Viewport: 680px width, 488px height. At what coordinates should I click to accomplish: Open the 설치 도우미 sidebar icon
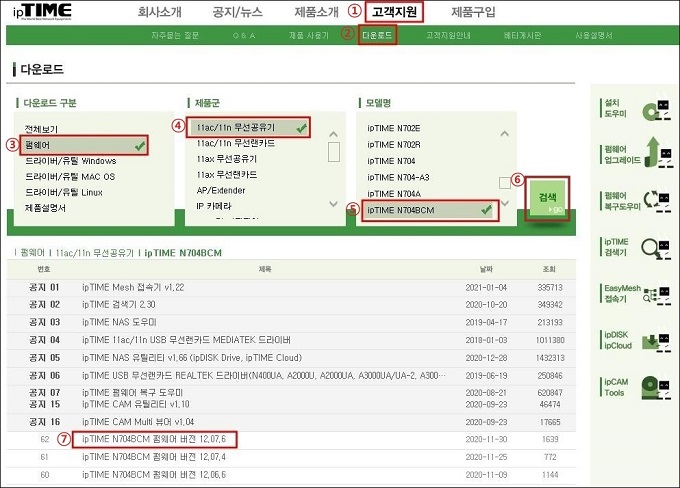tap(656, 108)
